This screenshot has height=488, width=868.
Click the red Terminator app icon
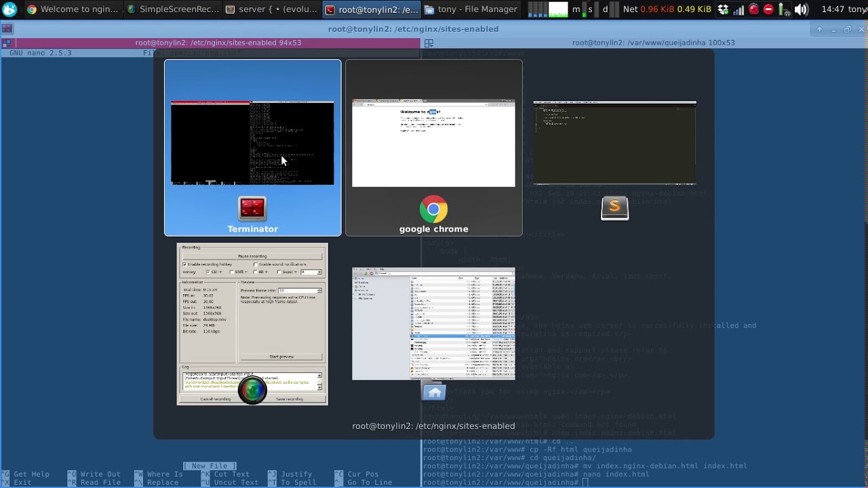(252, 209)
